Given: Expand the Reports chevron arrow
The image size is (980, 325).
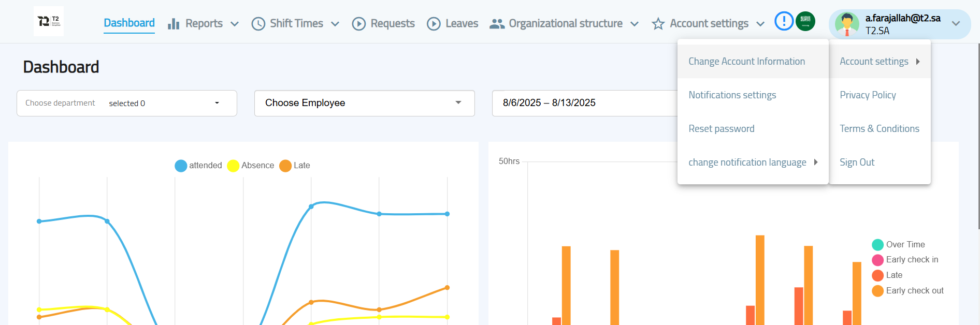Looking at the screenshot, I should point(235,24).
